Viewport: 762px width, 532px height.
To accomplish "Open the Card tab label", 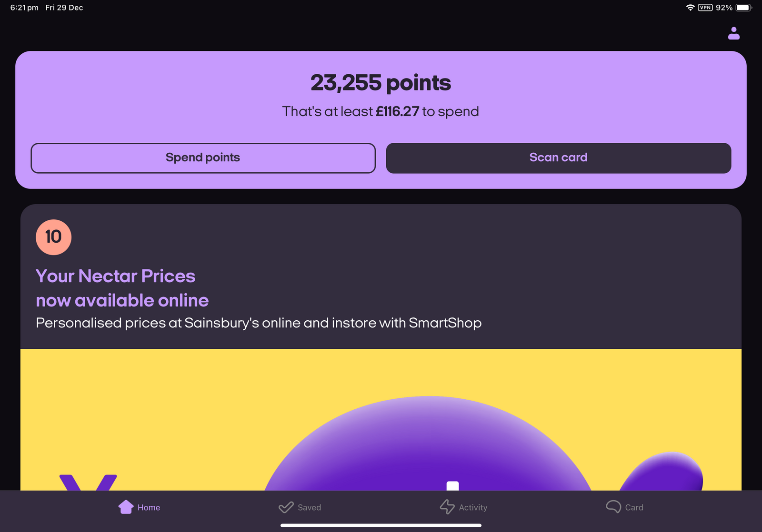I will (634, 508).
